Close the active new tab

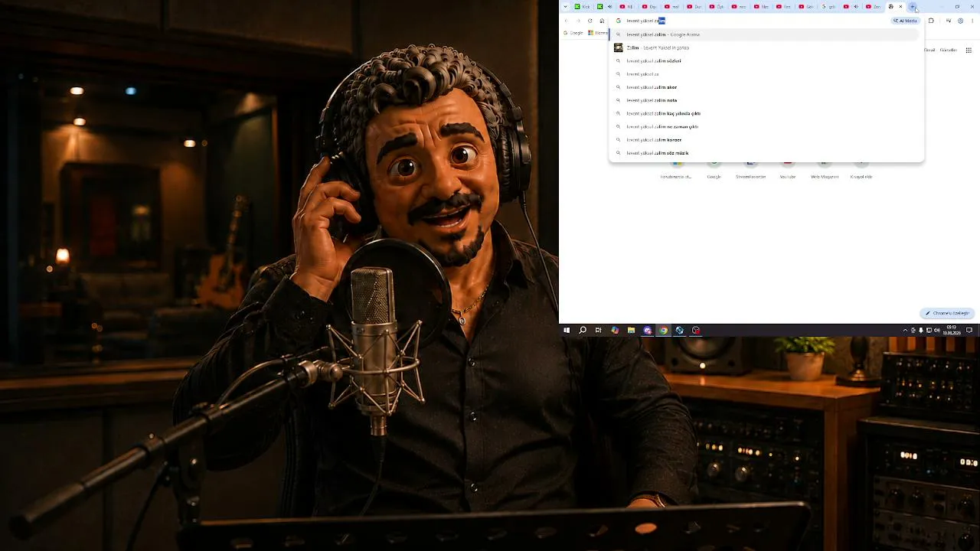pos(900,6)
